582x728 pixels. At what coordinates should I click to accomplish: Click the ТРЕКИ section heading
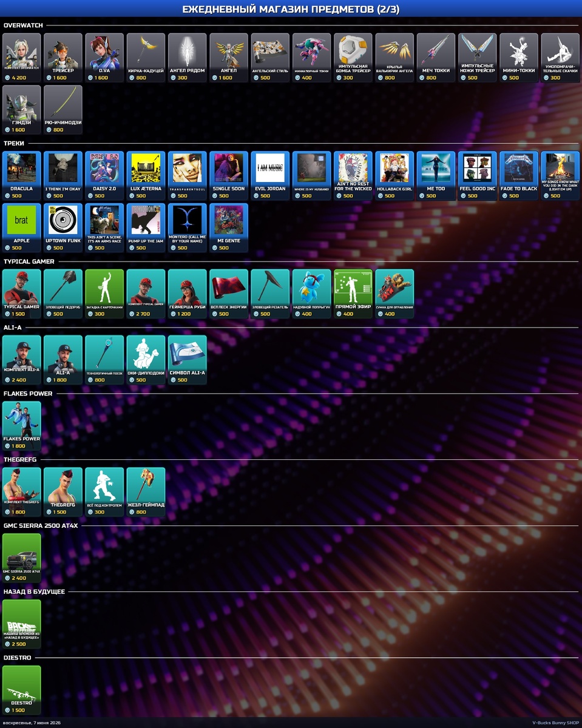[x=14, y=144]
